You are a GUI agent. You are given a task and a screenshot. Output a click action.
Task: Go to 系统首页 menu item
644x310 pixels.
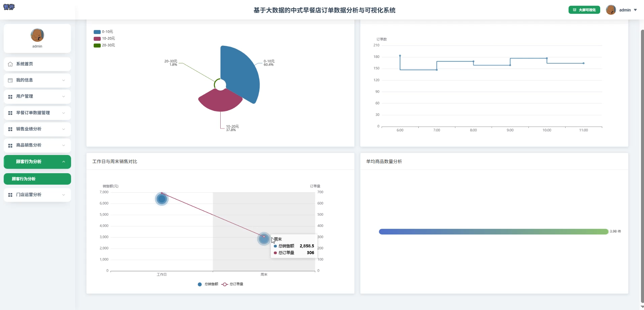(x=37, y=64)
